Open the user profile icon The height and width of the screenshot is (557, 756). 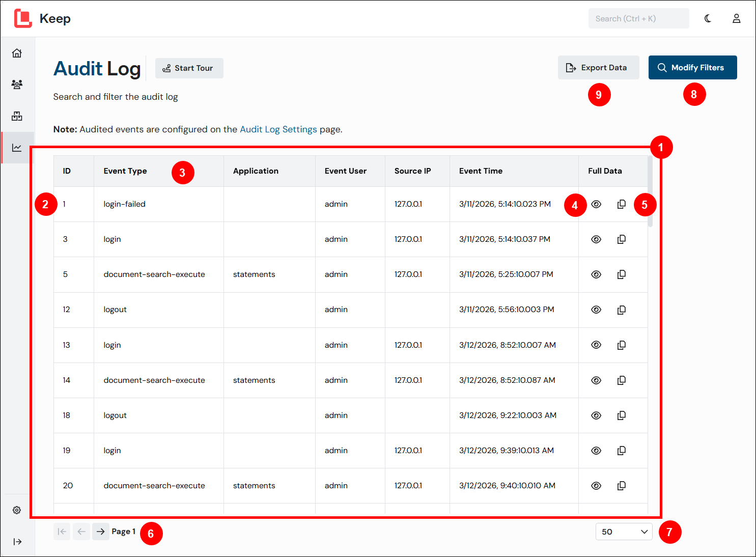(736, 18)
